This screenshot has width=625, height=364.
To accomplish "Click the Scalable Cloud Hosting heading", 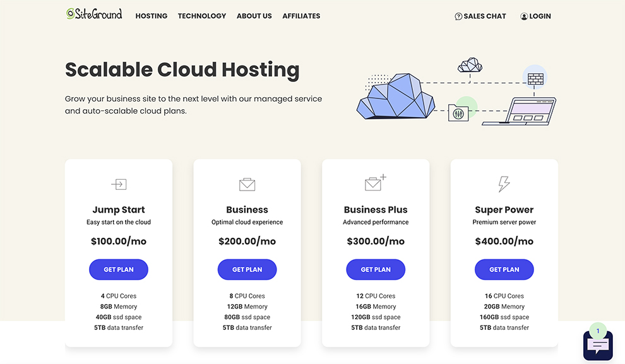I will click(x=182, y=69).
